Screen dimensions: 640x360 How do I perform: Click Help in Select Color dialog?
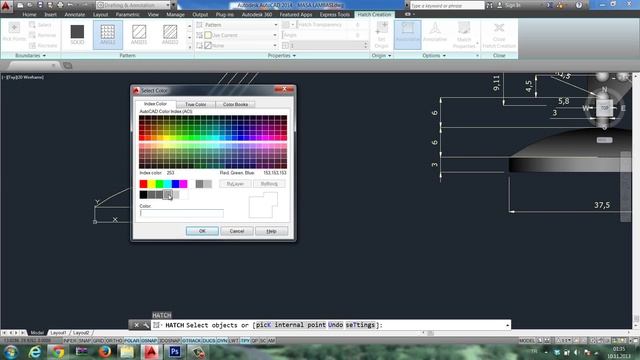pyautogui.click(x=271, y=231)
